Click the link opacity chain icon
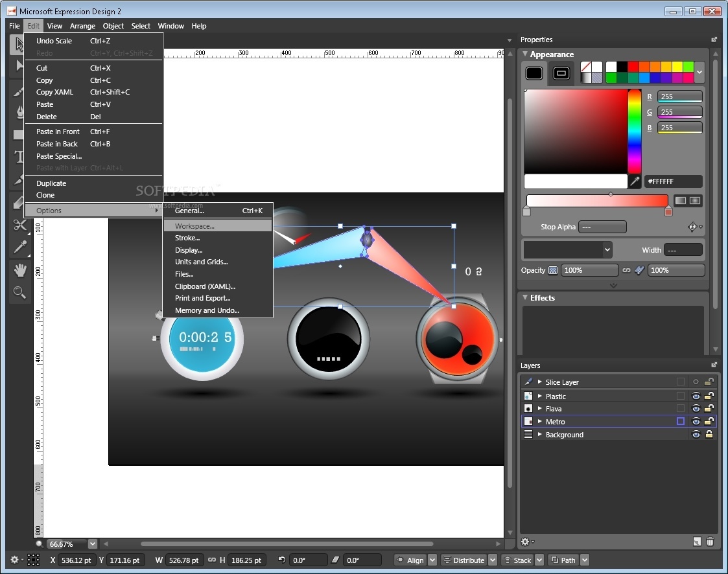The height and width of the screenshot is (574, 728). [626, 270]
